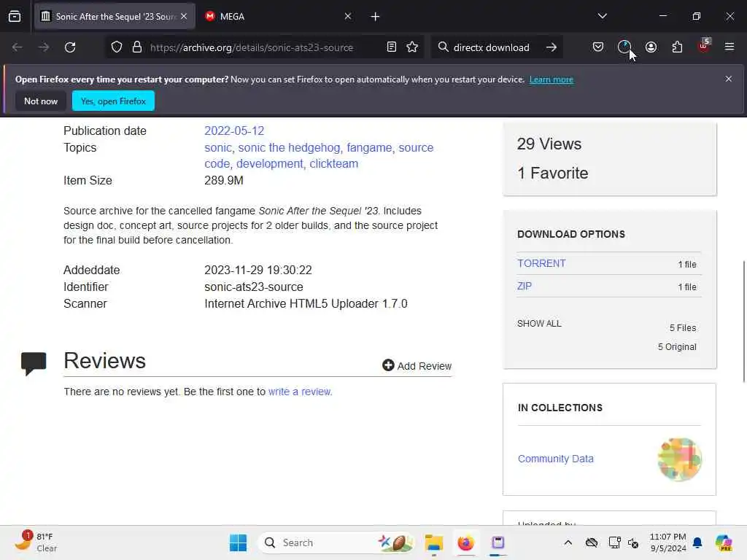This screenshot has width=747, height=560.
Task: Open the purple app taskbar icon
Action: click(498, 542)
